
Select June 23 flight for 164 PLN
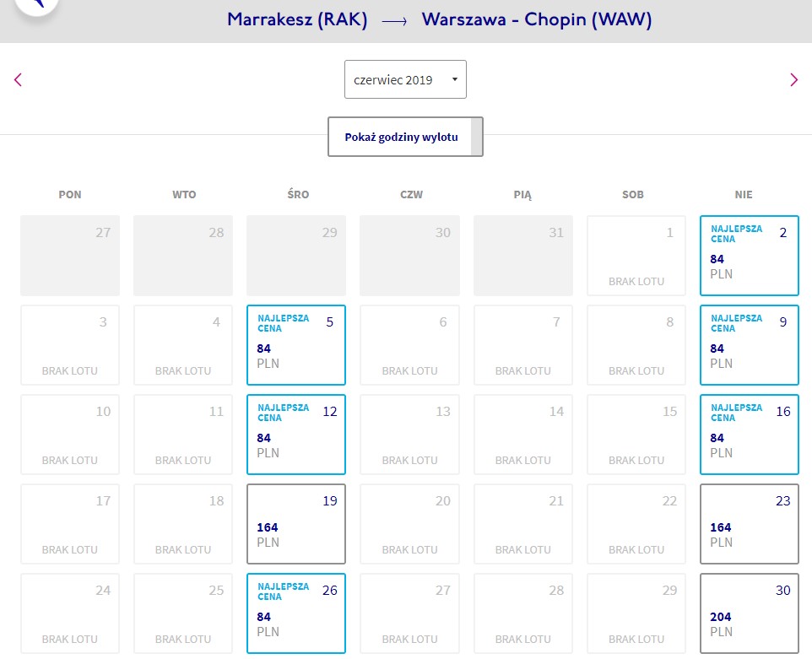click(x=750, y=524)
